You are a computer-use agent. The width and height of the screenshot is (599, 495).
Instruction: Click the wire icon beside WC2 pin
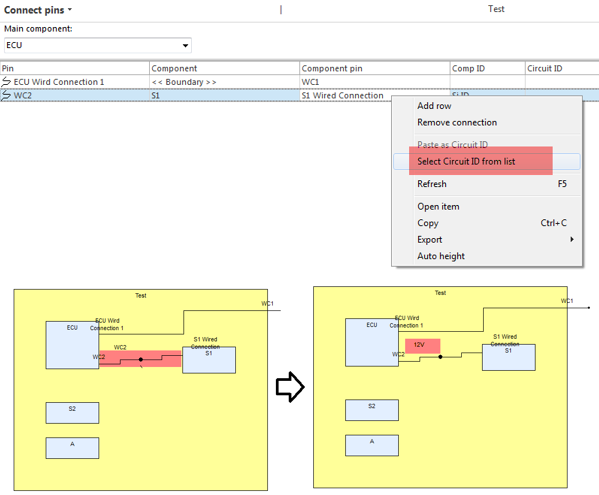tap(6, 95)
